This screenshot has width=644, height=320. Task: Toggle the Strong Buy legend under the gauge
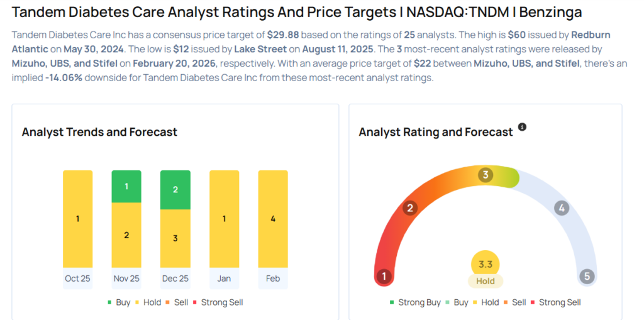tap(415, 302)
